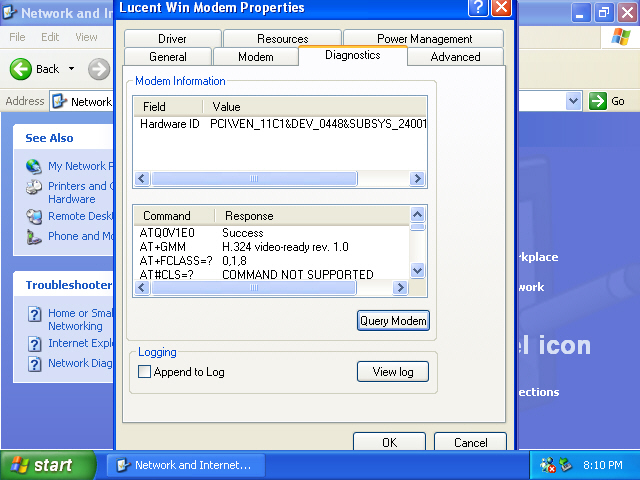The height and width of the screenshot is (480, 640).
Task: Click the Query Modem button
Action: [393, 320]
